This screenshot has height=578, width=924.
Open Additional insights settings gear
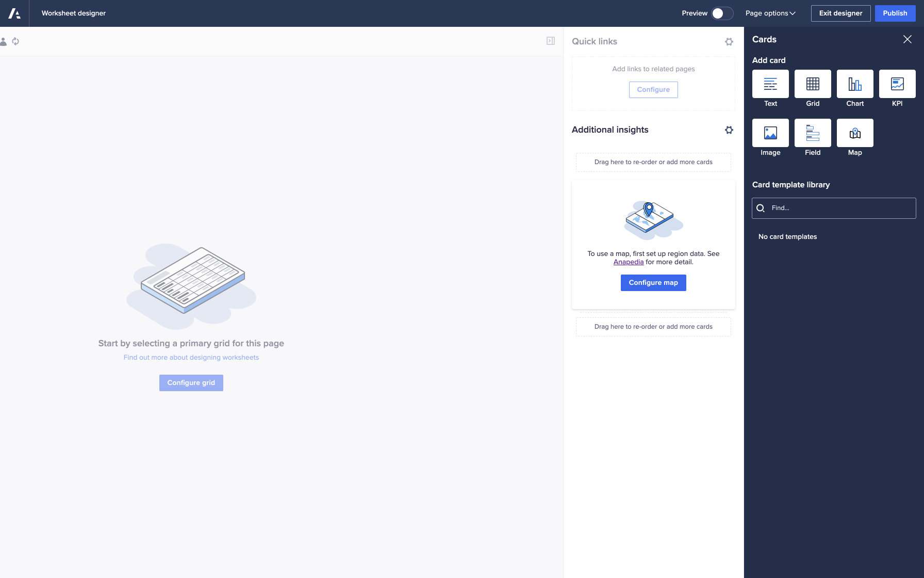(x=729, y=130)
